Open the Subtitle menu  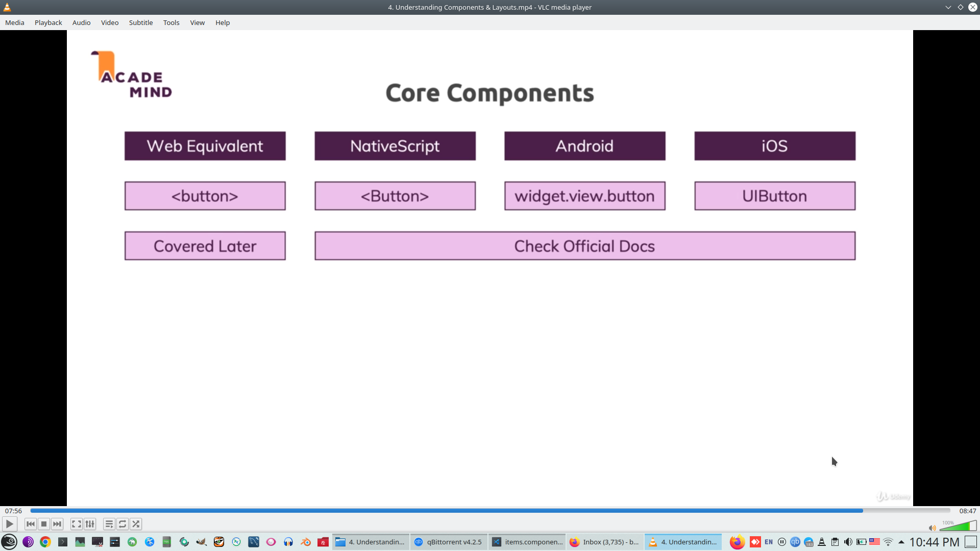141,22
